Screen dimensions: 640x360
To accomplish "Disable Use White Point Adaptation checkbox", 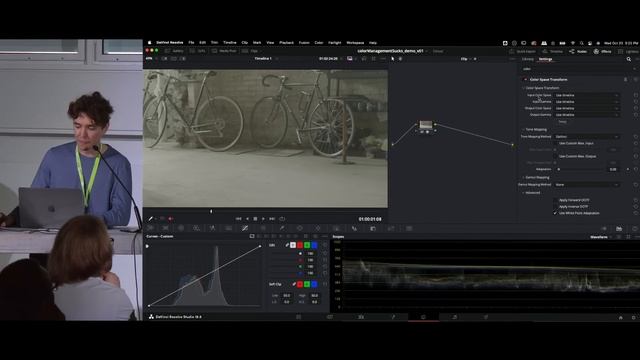I will (555, 213).
